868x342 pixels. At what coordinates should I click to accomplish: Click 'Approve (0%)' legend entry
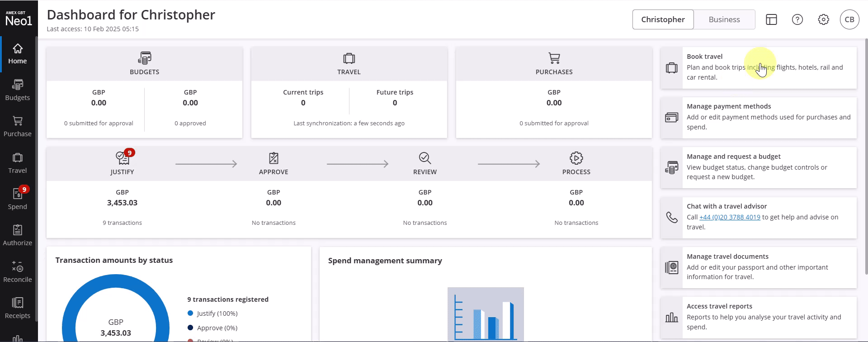click(212, 328)
